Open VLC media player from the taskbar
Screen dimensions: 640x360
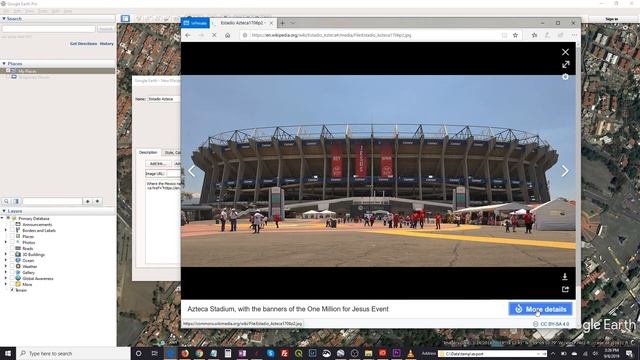(x=411, y=353)
